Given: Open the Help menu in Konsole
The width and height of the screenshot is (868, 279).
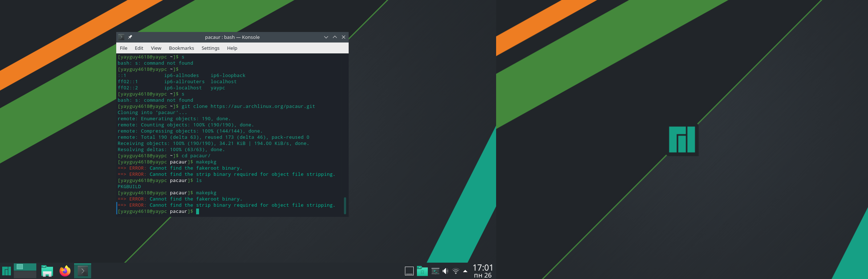Looking at the screenshot, I should (232, 48).
